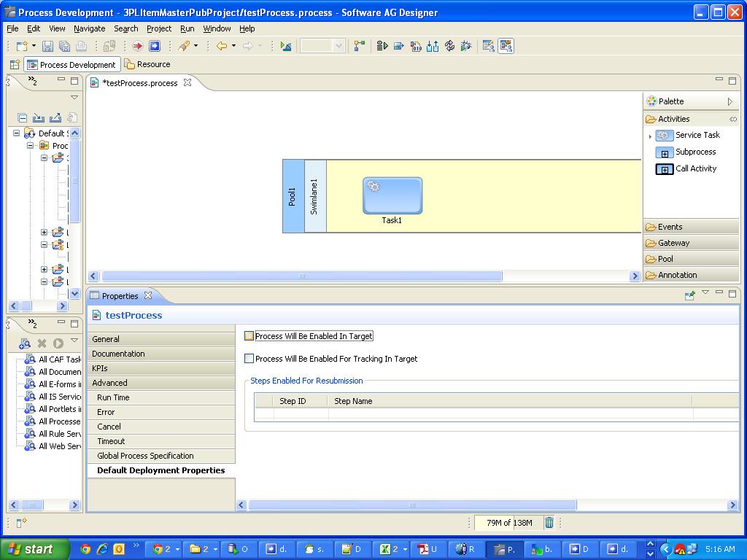Select All CAF Task saved search
The width and height of the screenshot is (747, 560).
53,359
